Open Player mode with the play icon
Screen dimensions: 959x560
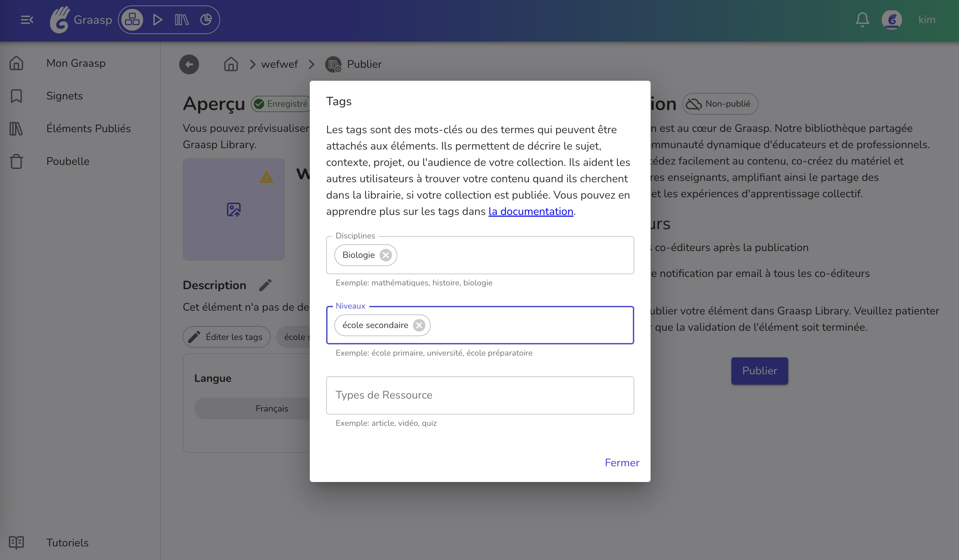pyautogui.click(x=157, y=19)
